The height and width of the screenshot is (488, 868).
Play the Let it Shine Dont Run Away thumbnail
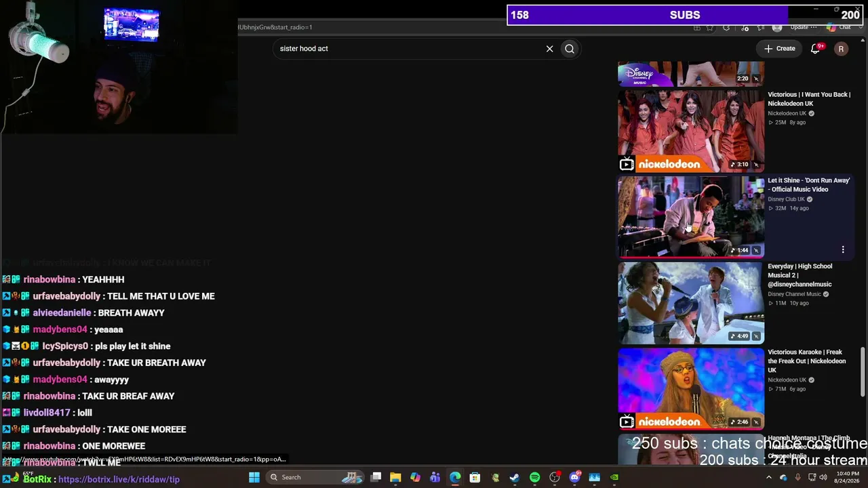(x=691, y=217)
